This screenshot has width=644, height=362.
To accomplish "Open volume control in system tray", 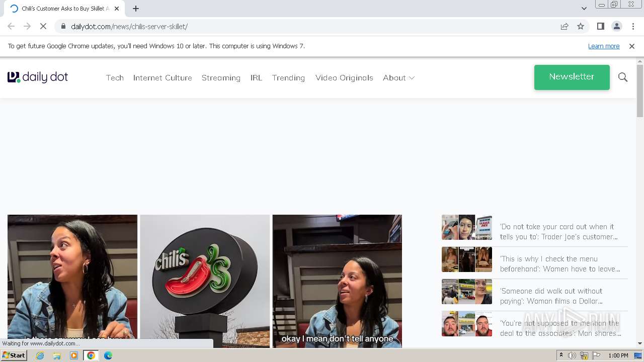I will 572,355.
